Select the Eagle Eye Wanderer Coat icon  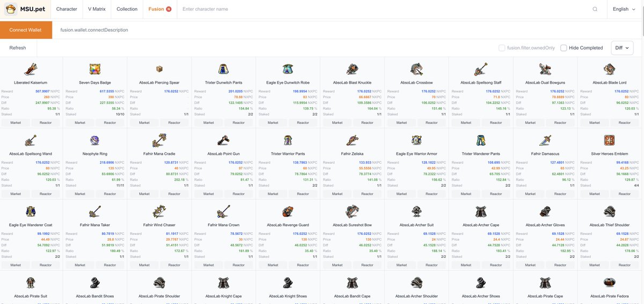pos(31,212)
